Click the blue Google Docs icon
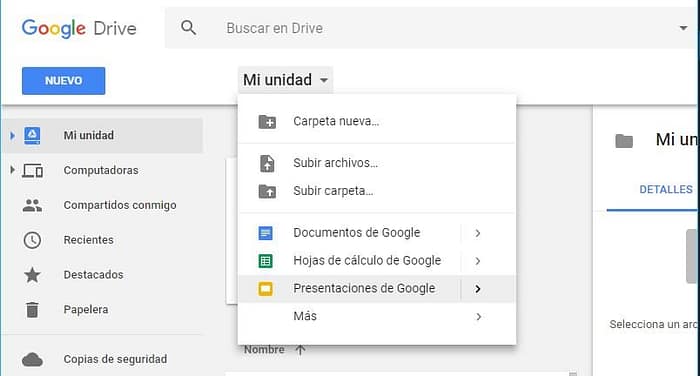Image resolution: width=700 pixels, height=376 pixels. [266, 233]
